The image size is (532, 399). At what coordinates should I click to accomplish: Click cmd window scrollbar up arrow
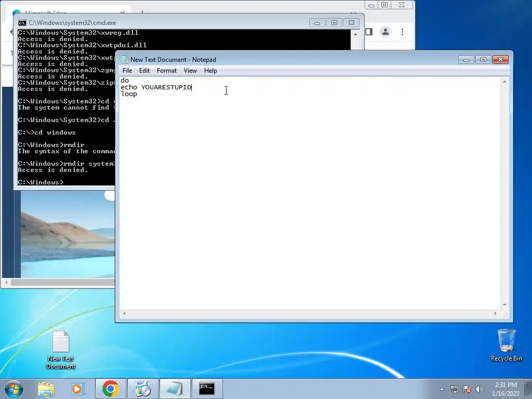click(355, 34)
